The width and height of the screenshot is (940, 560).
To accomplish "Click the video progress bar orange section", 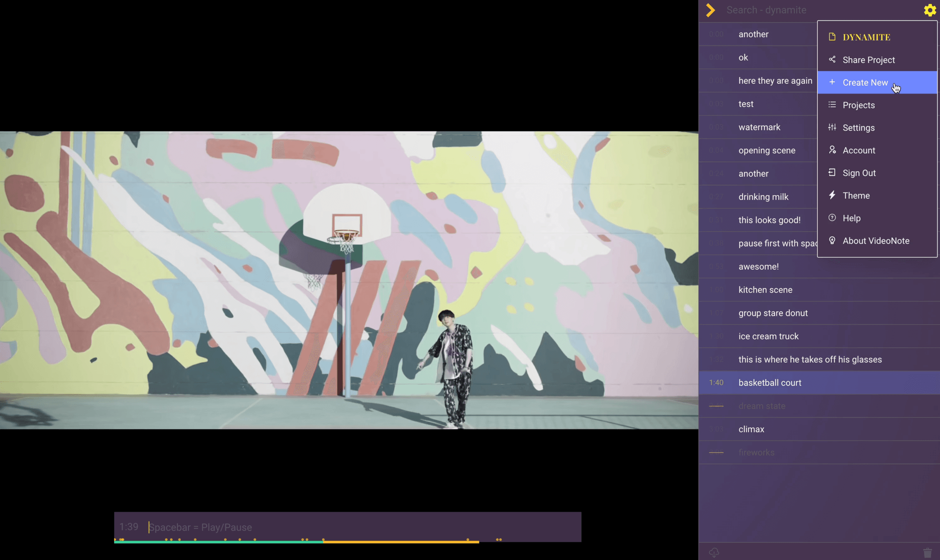I will pos(401,542).
